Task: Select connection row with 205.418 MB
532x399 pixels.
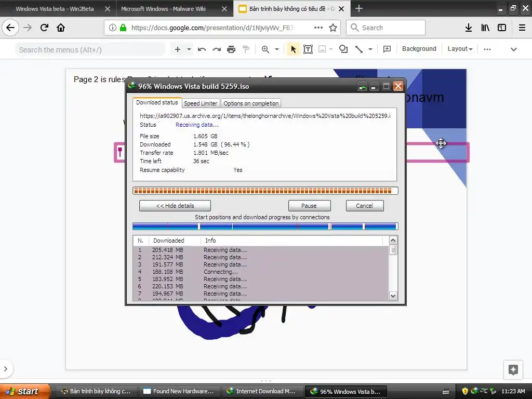Action: (261, 250)
